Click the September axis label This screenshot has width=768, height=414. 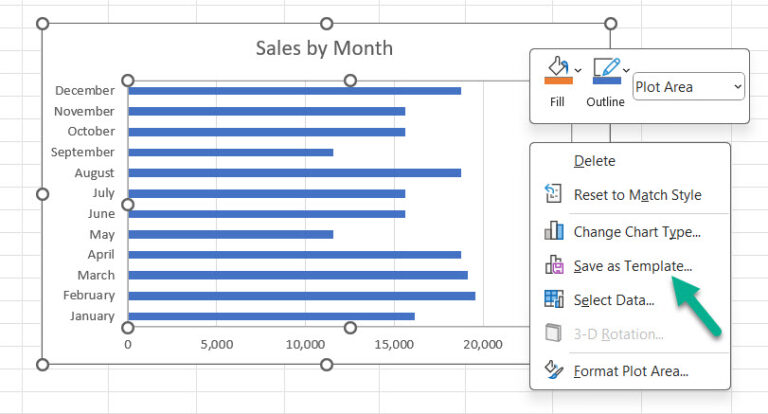[x=83, y=152]
